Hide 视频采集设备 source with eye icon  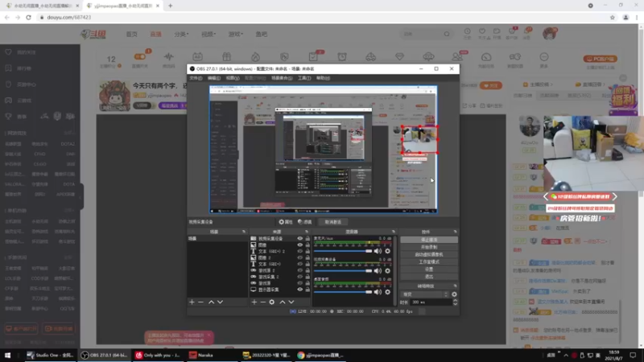pyautogui.click(x=300, y=238)
